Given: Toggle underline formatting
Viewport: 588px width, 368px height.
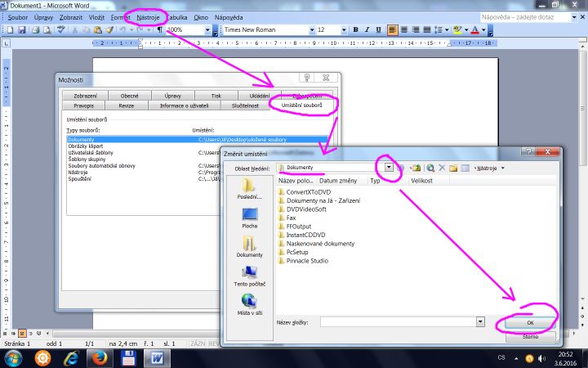Looking at the screenshot, I should tap(378, 29).
